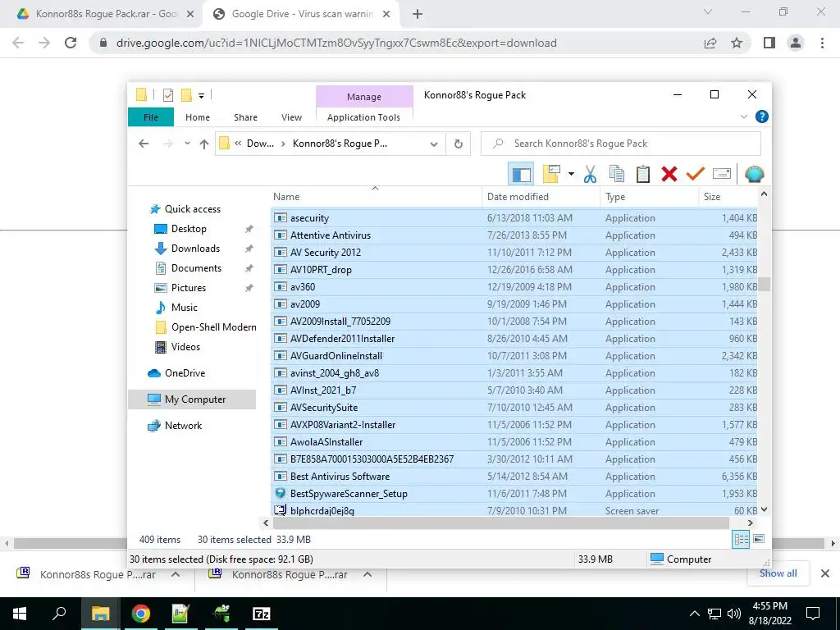Open Chrome's tab search chevron
The height and width of the screenshot is (630, 840).
[708, 11]
